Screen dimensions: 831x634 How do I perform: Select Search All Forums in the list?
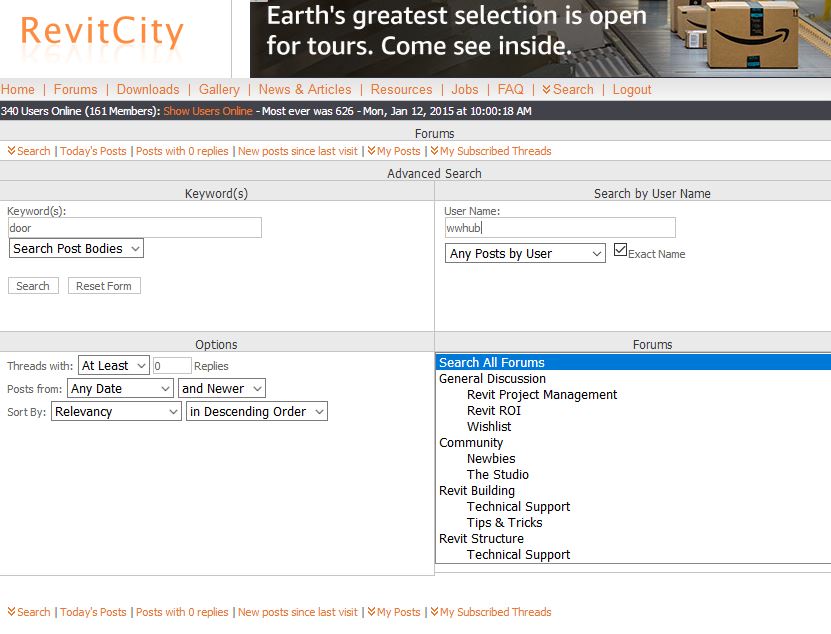(633, 362)
